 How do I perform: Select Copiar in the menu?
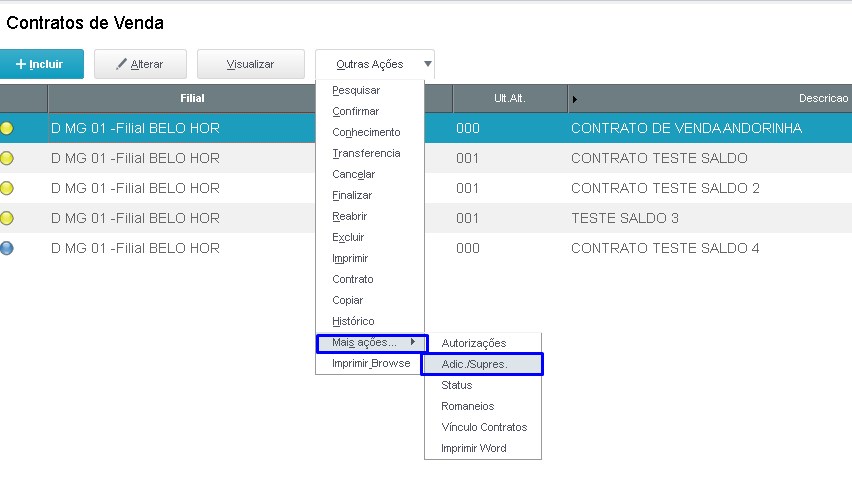pos(347,300)
